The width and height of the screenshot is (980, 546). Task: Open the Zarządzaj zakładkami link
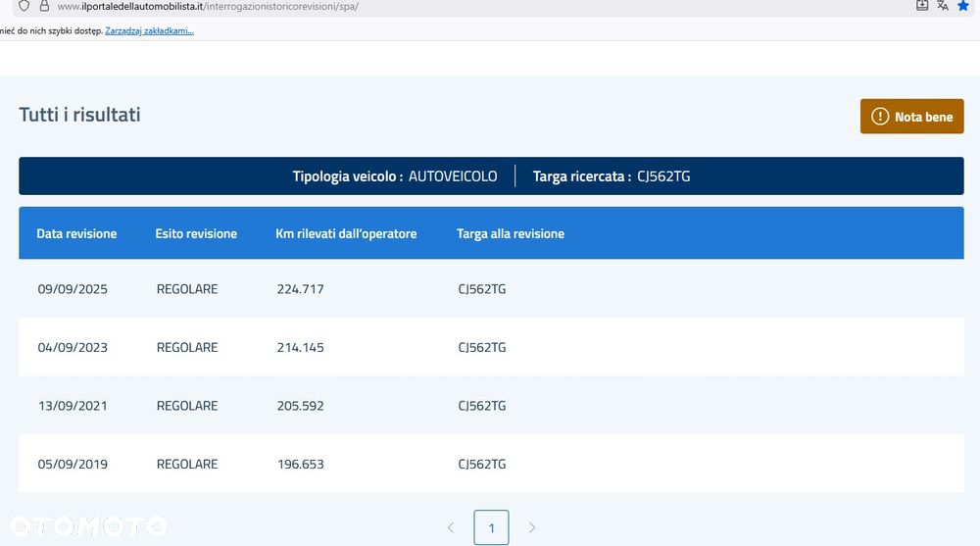[x=149, y=30]
